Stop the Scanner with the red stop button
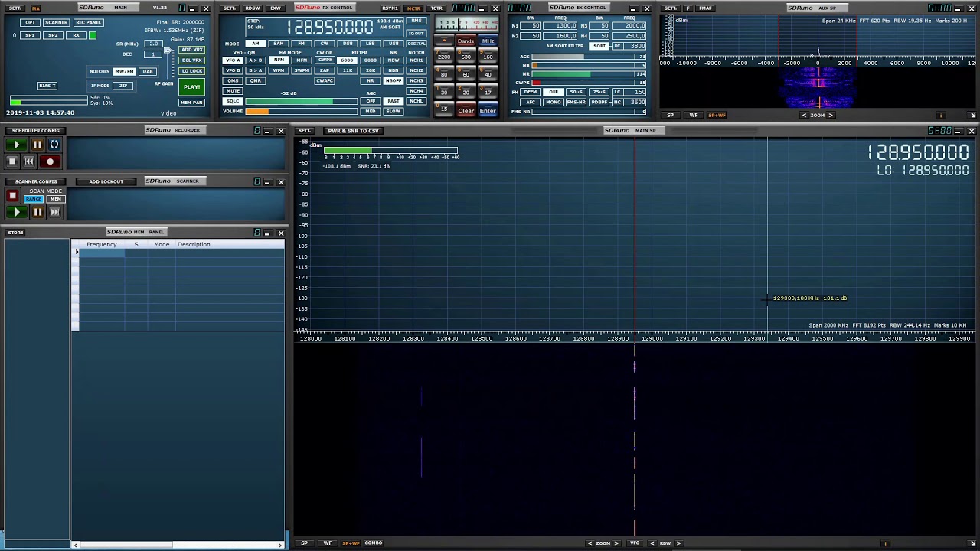The height and width of the screenshot is (551, 980). (x=12, y=196)
